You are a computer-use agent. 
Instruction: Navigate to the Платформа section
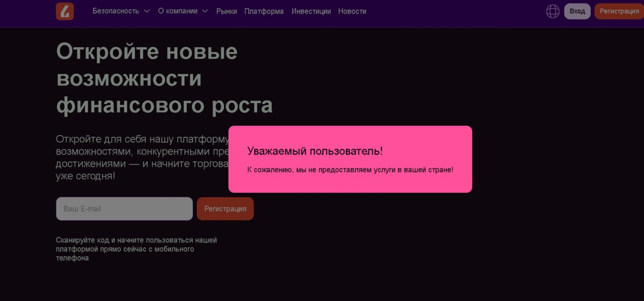click(x=264, y=11)
